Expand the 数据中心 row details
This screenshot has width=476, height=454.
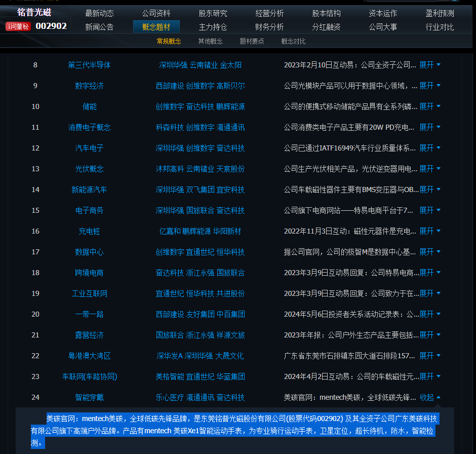pyautogui.click(x=429, y=252)
